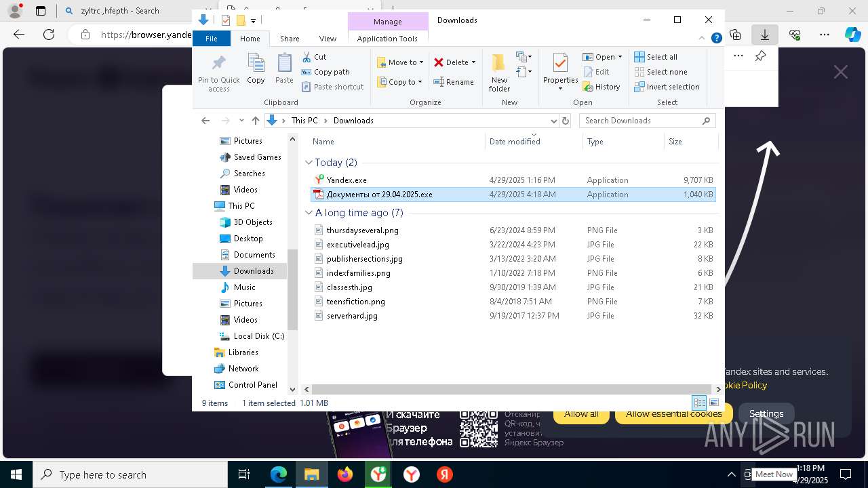This screenshot has height=488, width=868.
Task: Collapse the Today (2) group
Action: (309, 163)
